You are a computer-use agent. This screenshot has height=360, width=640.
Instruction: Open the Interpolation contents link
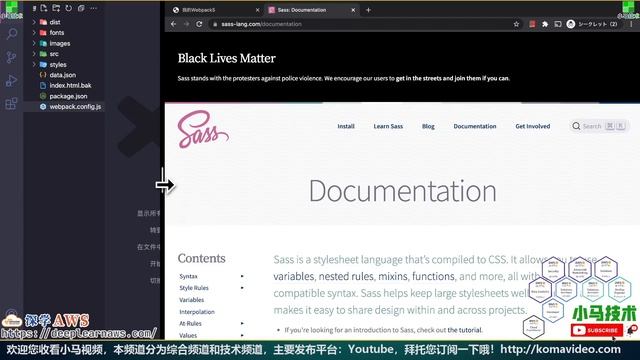coord(197,312)
